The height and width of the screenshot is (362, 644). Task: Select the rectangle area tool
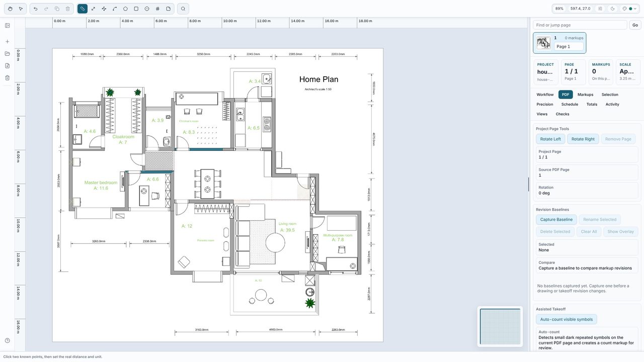[136, 9]
